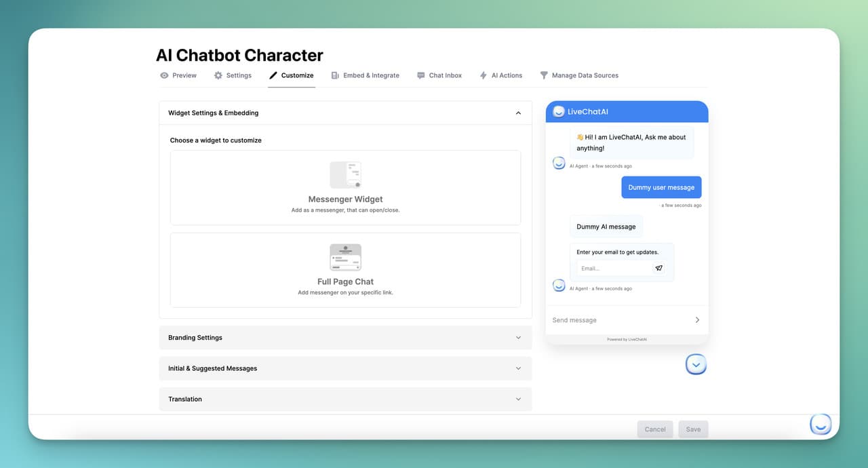
Task: Click the AI Chatbot Character heading
Action: 239,55
